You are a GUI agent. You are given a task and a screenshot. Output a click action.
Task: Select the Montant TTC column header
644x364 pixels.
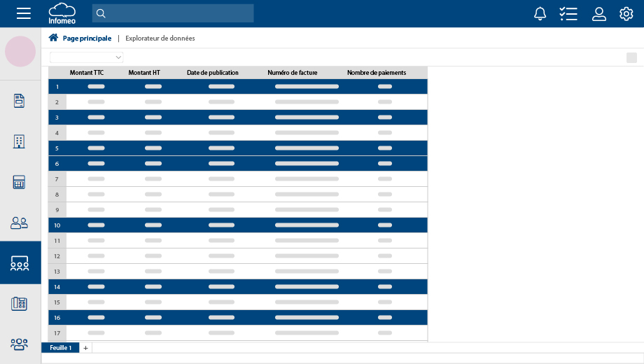(x=87, y=73)
